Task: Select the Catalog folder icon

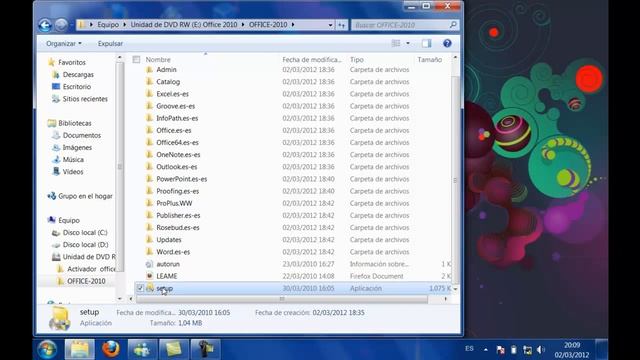Action: [149, 82]
